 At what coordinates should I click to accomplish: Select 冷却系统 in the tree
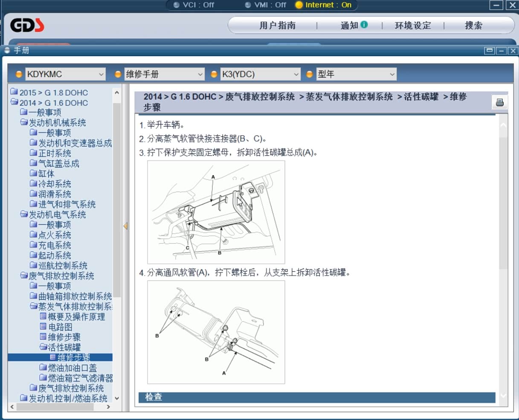point(55,184)
